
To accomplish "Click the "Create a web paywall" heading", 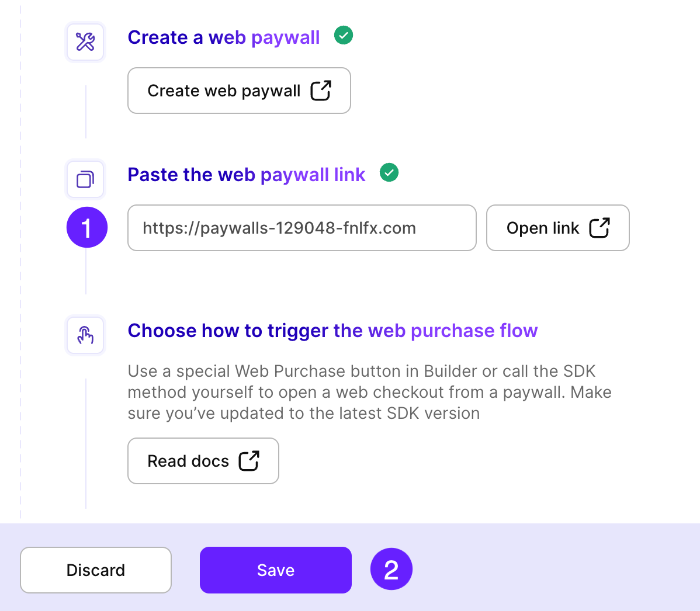I will [224, 37].
